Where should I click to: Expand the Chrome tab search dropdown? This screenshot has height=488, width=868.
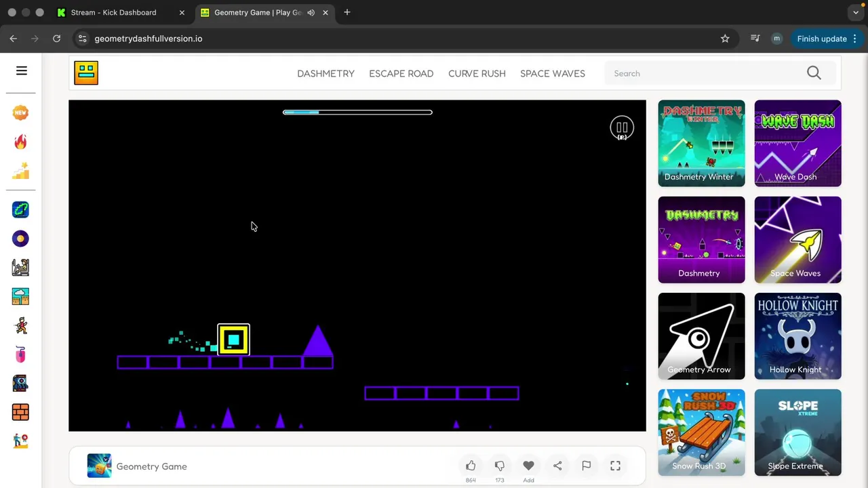click(x=856, y=12)
